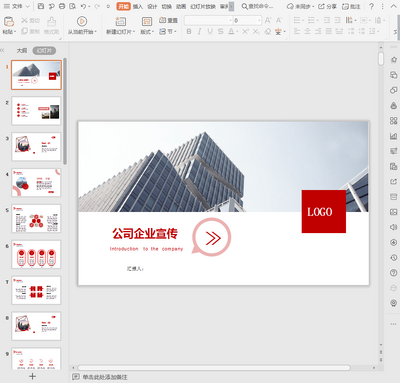Switch to the 动画 Animation tab

(x=181, y=7)
